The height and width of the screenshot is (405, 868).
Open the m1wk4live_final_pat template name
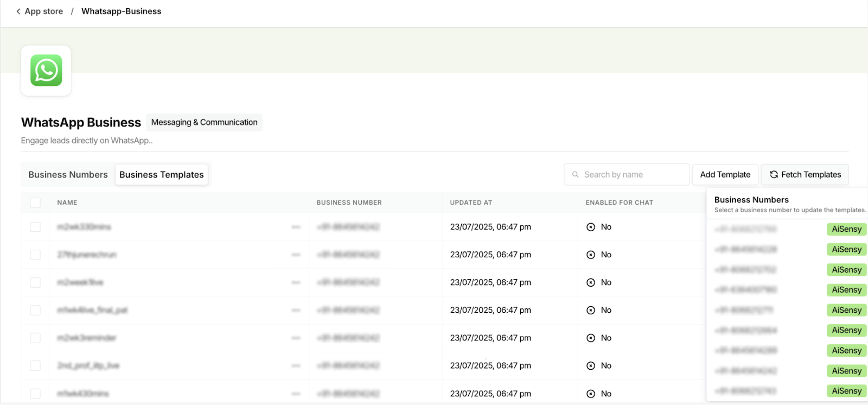(x=92, y=310)
